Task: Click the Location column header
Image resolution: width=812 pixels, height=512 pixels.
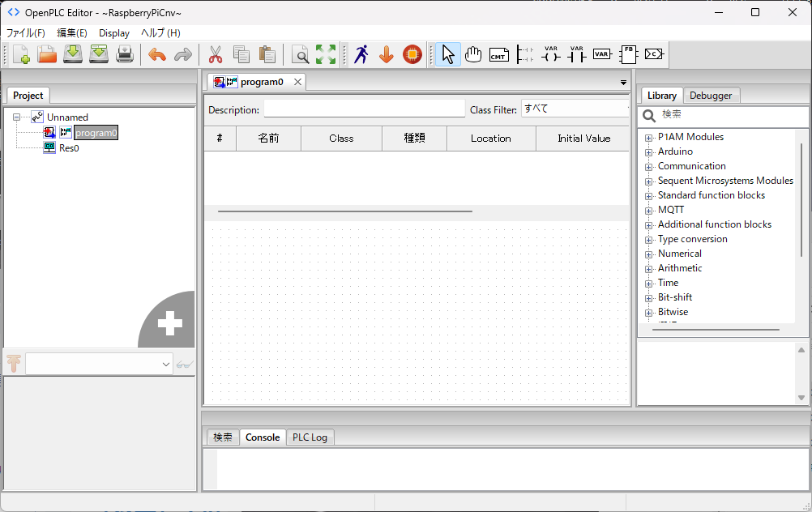Action: 491,139
